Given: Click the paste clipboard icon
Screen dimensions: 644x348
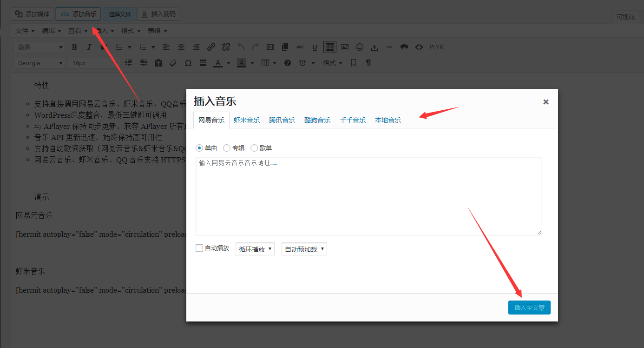Looking at the screenshot, I should tap(158, 63).
